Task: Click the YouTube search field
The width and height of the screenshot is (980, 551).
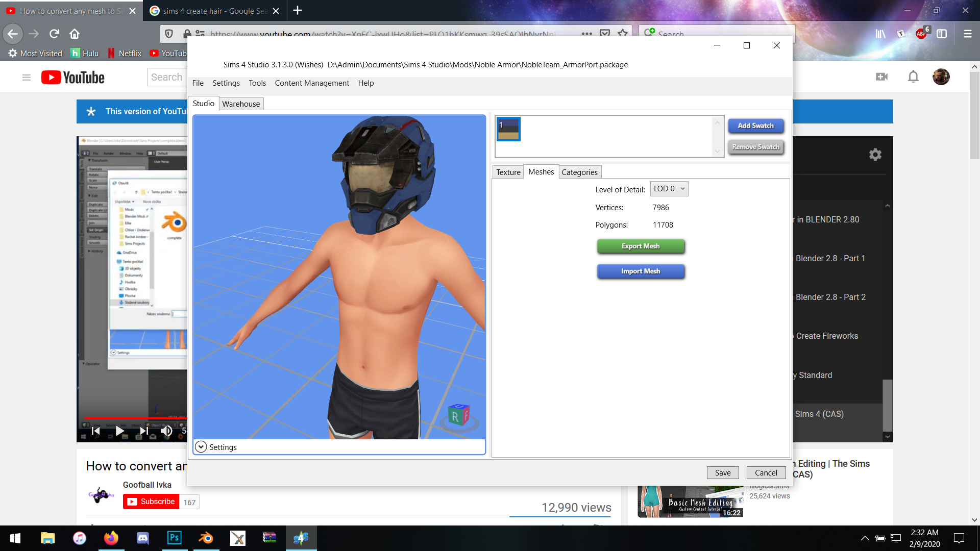Action: click(167, 77)
